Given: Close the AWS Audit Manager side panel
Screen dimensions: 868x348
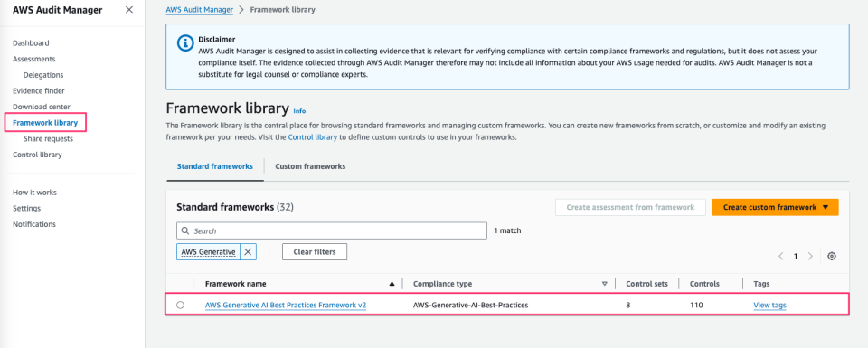Looking at the screenshot, I should (129, 9).
